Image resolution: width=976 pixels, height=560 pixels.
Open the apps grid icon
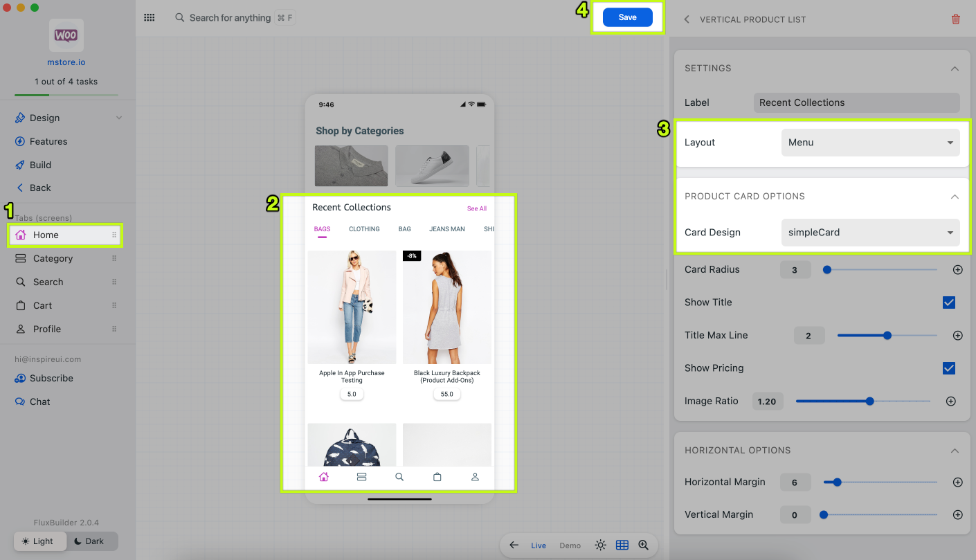point(149,17)
